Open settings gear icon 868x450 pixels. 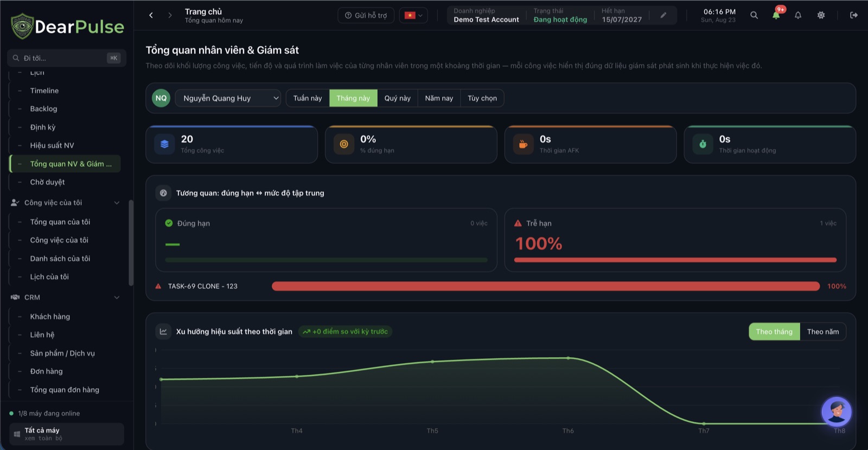[x=821, y=15]
